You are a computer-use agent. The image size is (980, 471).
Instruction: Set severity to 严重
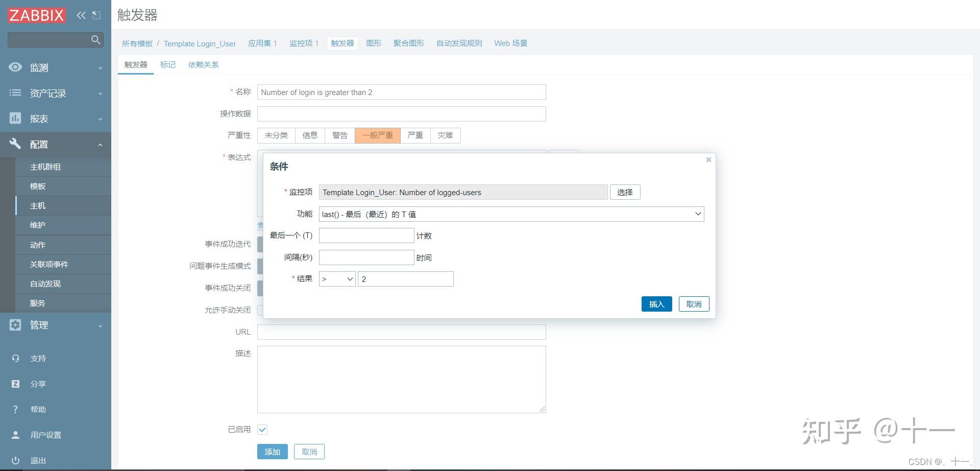pos(415,135)
